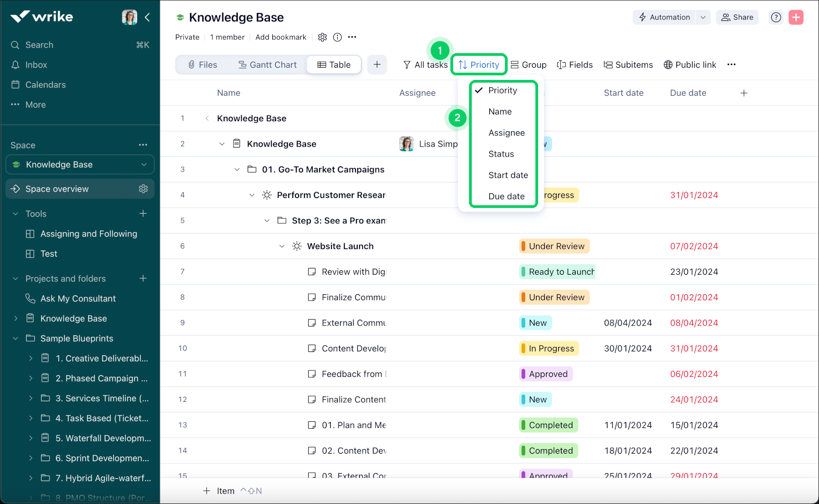The height and width of the screenshot is (504, 819).
Task: Click the plus icon to add view
Action: (377, 64)
